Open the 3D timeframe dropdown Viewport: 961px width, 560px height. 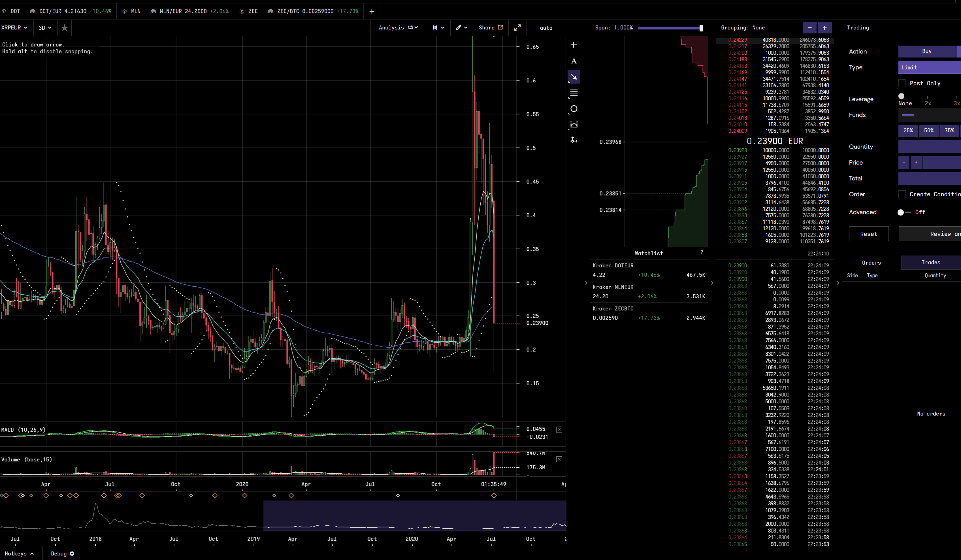tap(45, 27)
